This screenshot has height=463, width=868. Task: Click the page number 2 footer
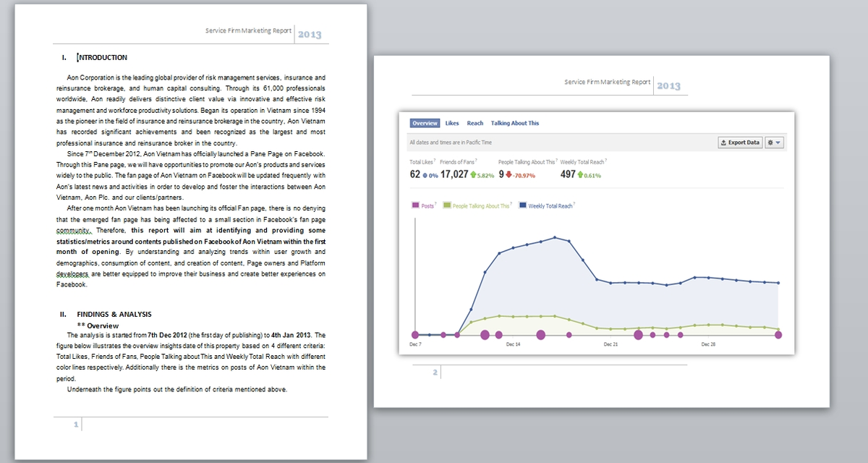[435, 373]
